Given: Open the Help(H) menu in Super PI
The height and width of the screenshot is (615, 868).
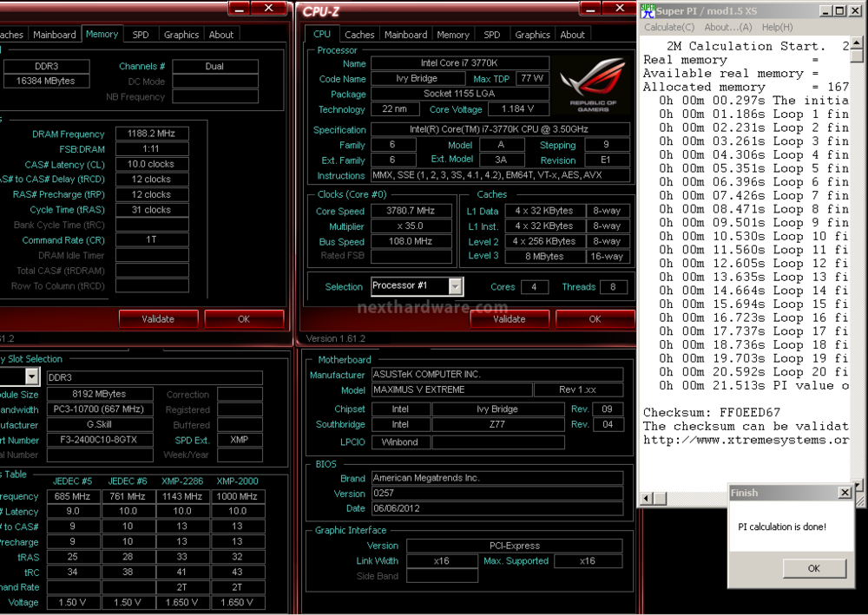Looking at the screenshot, I should point(777,27).
